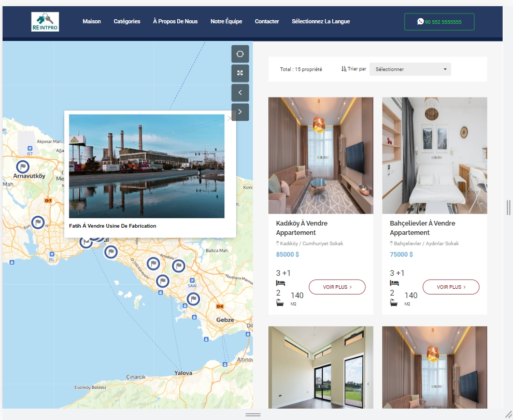Click the Trier par sort icon
This screenshot has width=513, height=420.
[x=344, y=69]
